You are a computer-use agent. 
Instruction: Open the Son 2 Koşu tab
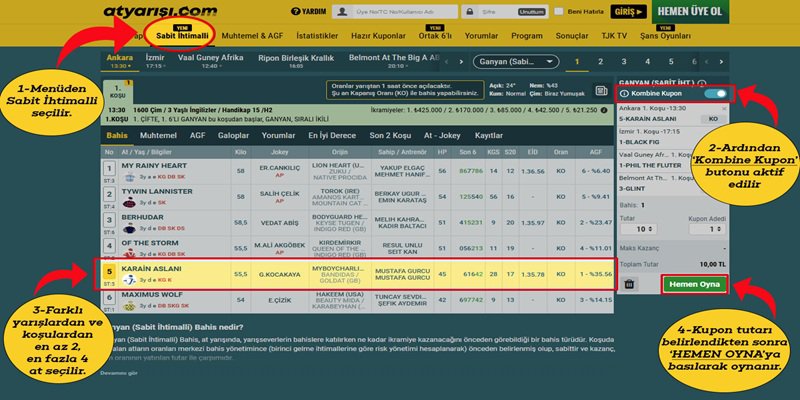390,136
